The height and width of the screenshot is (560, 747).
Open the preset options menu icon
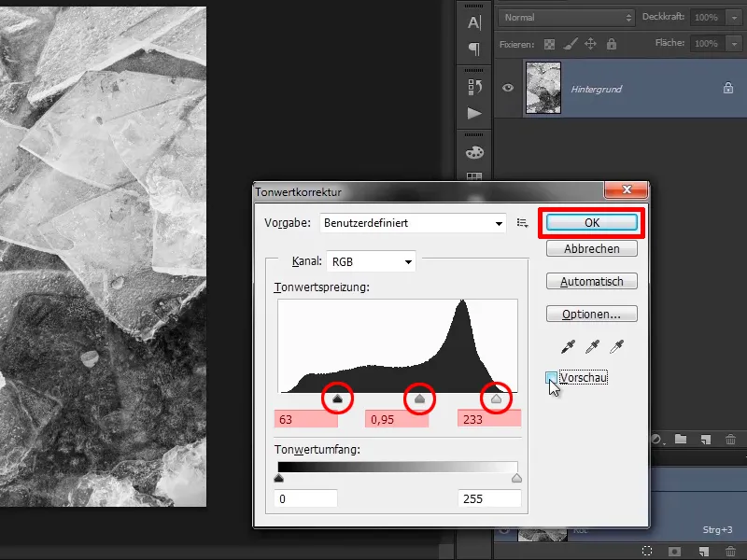(x=523, y=223)
